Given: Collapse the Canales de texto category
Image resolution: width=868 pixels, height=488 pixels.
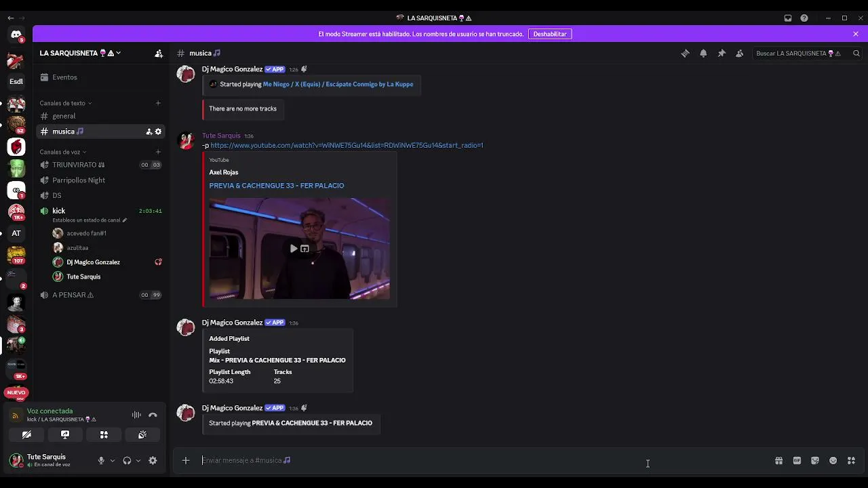Looking at the screenshot, I should coord(66,103).
